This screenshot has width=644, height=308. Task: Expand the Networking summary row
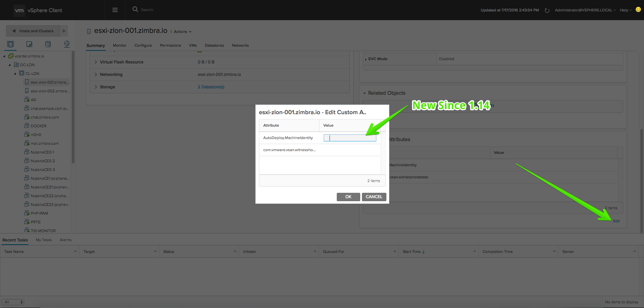tap(96, 75)
